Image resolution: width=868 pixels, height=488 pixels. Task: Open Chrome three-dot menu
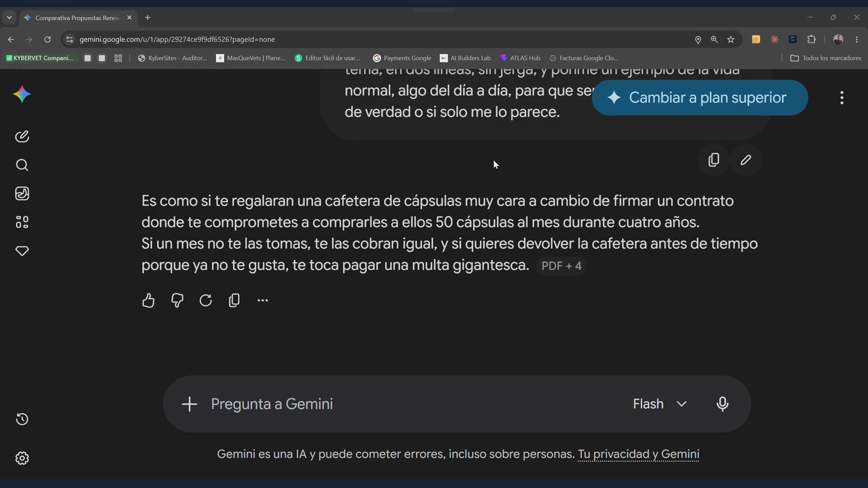tap(857, 39)
